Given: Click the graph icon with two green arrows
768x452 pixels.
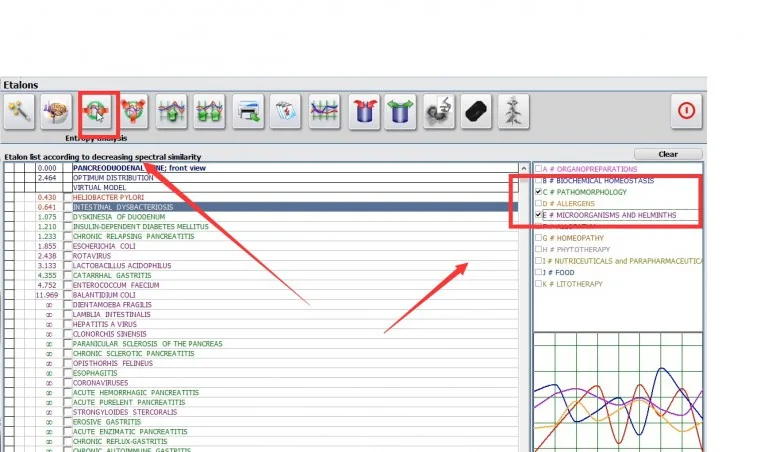Looking at the screenshot, I should pos(209,112).
